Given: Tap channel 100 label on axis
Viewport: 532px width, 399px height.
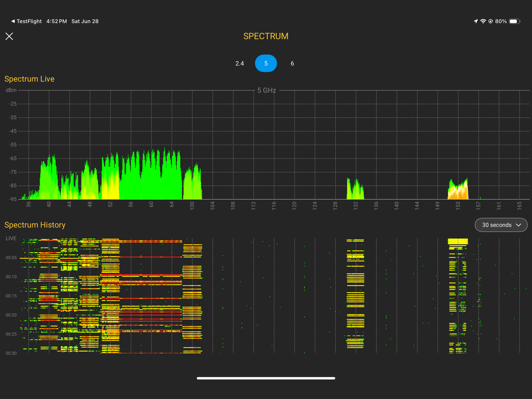Looking at the screenshot, I should pos(192,206).
